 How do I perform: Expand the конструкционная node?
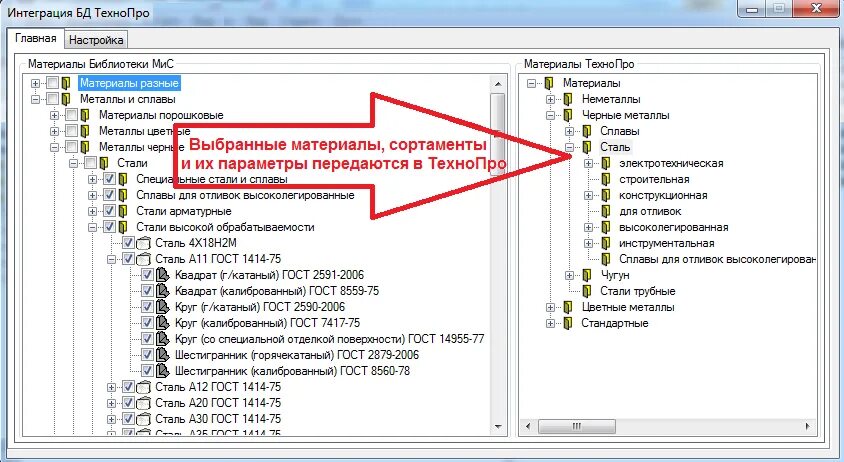tap(588, 195)
